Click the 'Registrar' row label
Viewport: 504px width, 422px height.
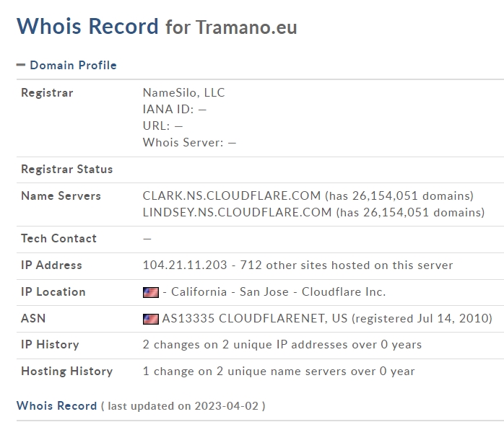[47, 93]
